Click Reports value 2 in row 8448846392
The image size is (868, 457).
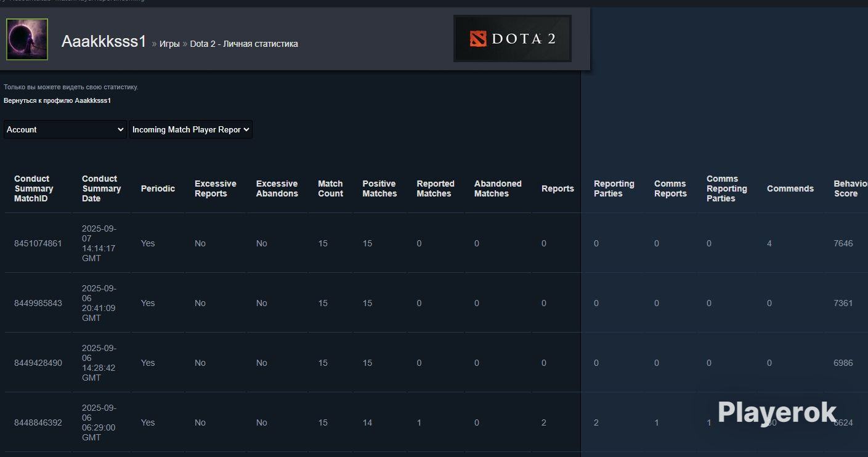coord(544,423)
